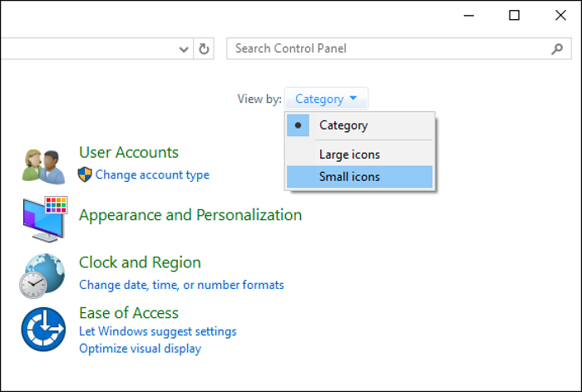Open Appearance and Personalization heading link
Image resolution: width=582 pixels, height=392 pixels.
point(190,215)
